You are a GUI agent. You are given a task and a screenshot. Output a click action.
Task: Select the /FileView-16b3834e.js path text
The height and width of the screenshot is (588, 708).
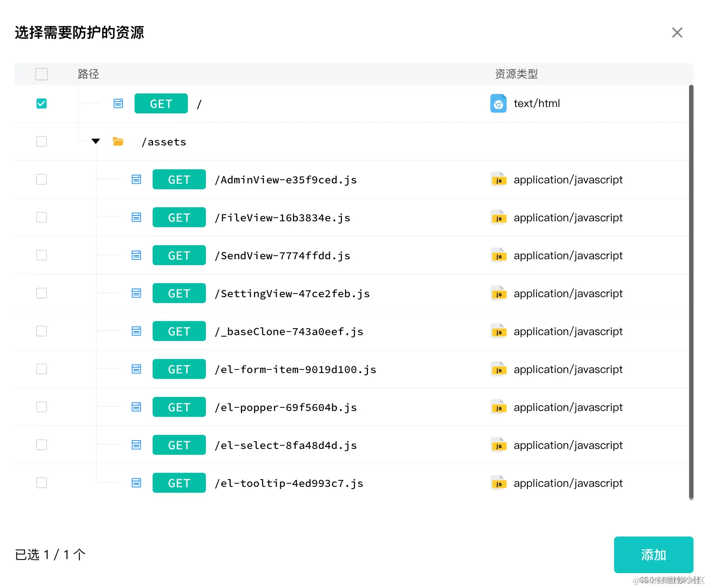tap(283, 218)
